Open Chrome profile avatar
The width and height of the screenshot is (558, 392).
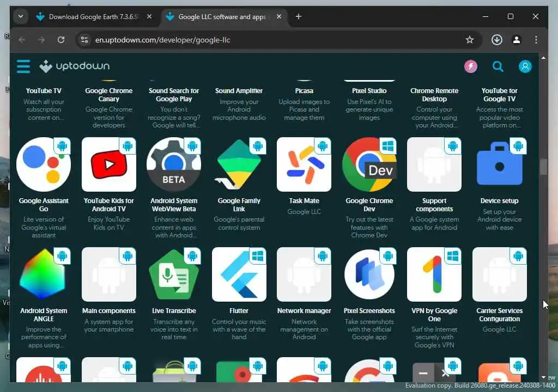(517, 40)
